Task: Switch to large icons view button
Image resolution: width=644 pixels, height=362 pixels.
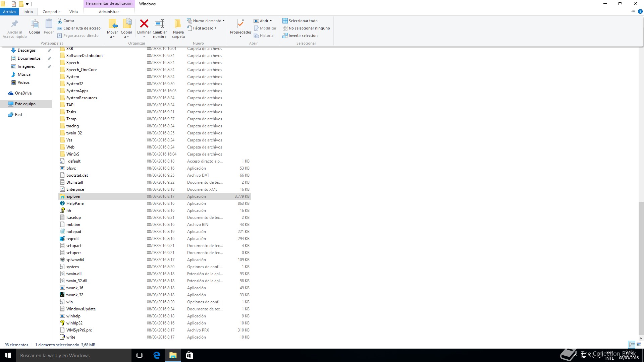Action: point(639,345)
